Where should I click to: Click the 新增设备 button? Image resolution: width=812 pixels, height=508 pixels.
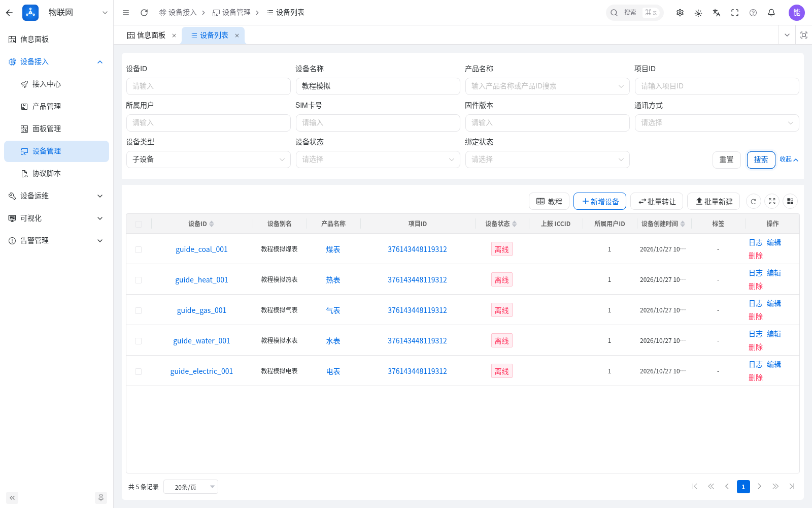(600, 201)
